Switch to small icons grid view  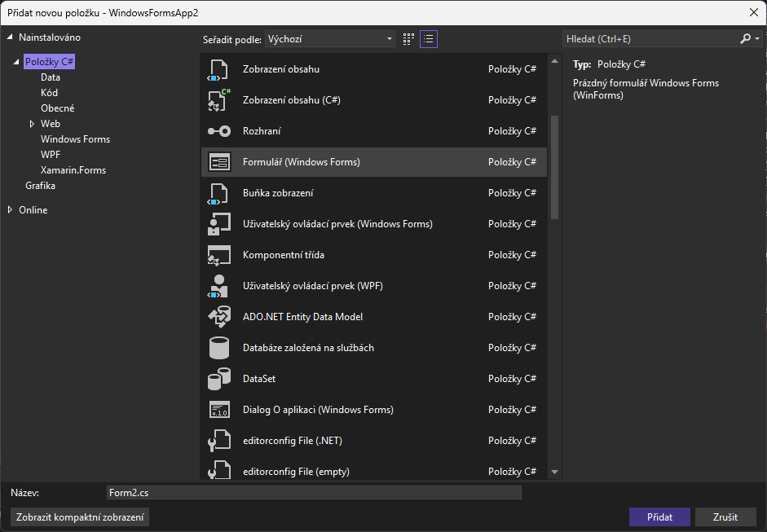408,39
